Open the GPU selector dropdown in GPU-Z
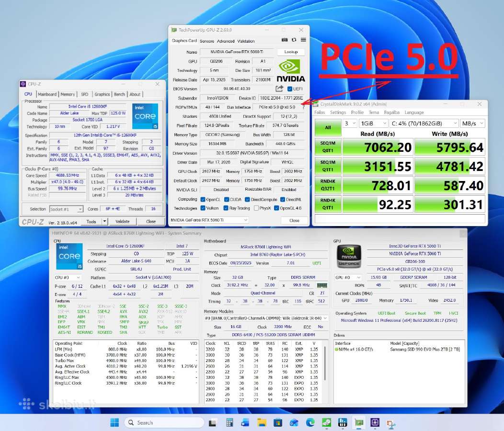The width and height of the screenshot is (504, 431). tap(209, 220)
